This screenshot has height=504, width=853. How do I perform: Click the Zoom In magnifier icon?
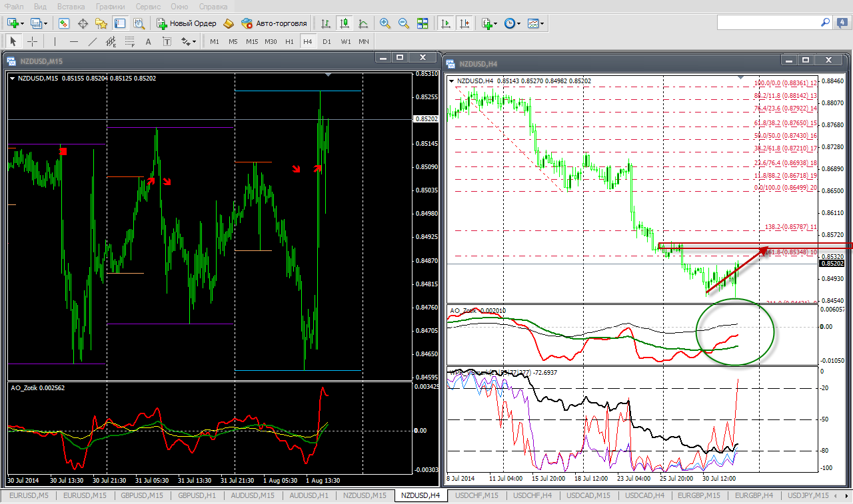pos(385,23)
